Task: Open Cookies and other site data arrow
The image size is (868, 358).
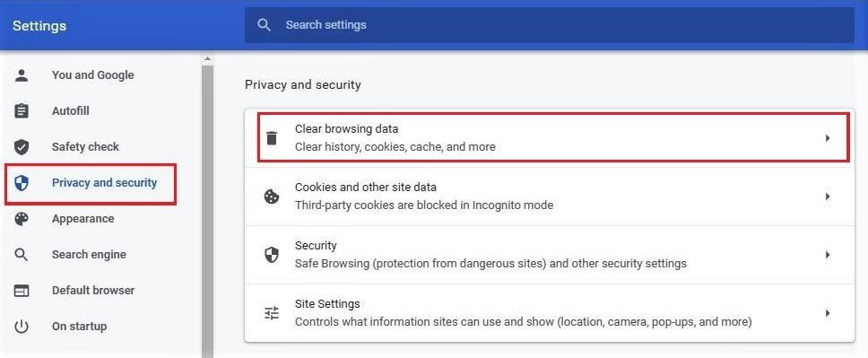Action: 828,196
